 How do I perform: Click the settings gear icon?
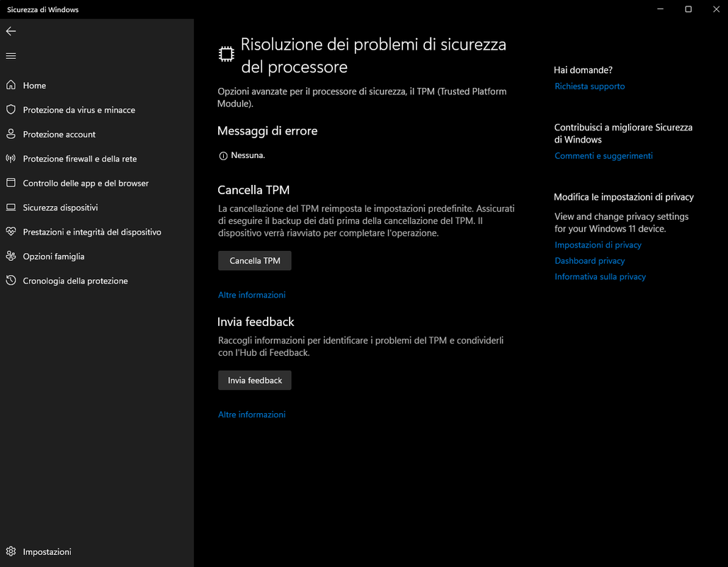(11, 551)
